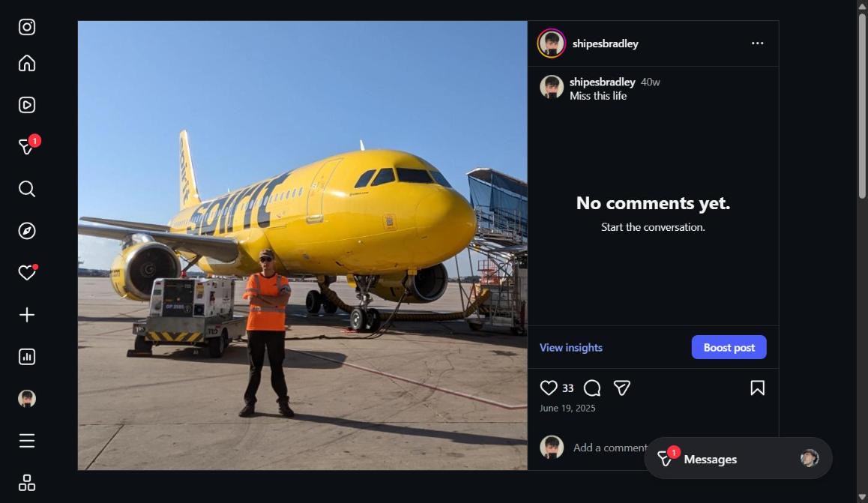Open the post options three-dot menu
This screenshot has height=503, width=868.
click(757, 43)
